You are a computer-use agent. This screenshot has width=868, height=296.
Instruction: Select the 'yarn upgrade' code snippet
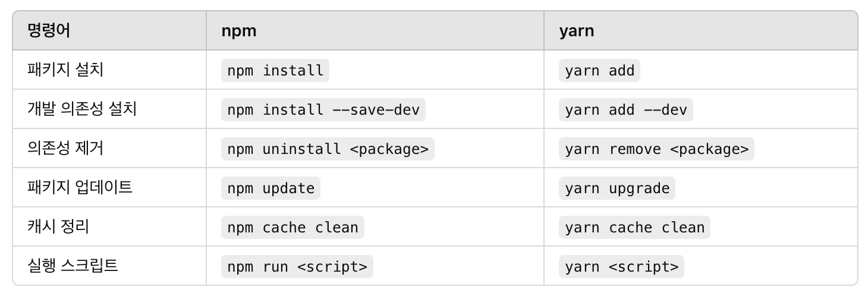[x=617, y=188]
